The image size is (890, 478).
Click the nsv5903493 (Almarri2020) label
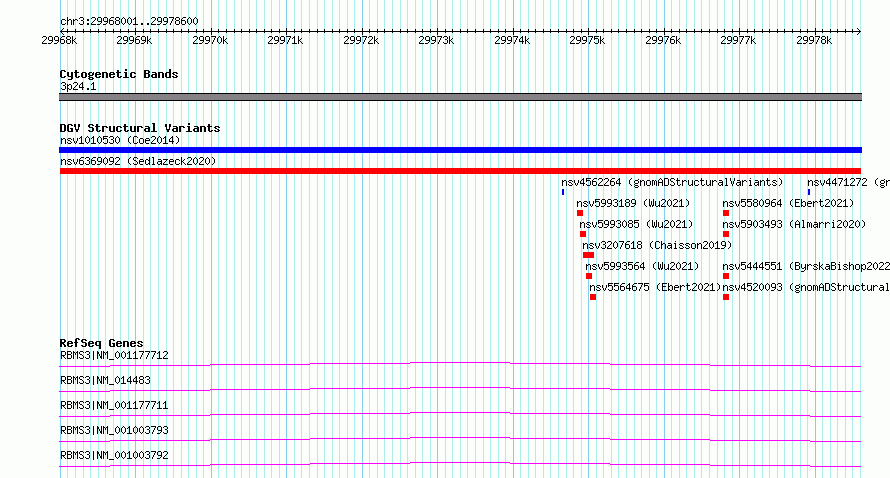pyautogui.click(x=794, y=224)
